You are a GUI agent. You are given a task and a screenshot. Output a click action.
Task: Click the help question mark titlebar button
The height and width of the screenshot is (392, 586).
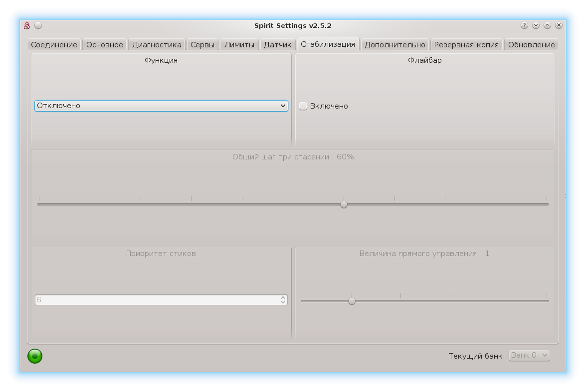(524, 25)
